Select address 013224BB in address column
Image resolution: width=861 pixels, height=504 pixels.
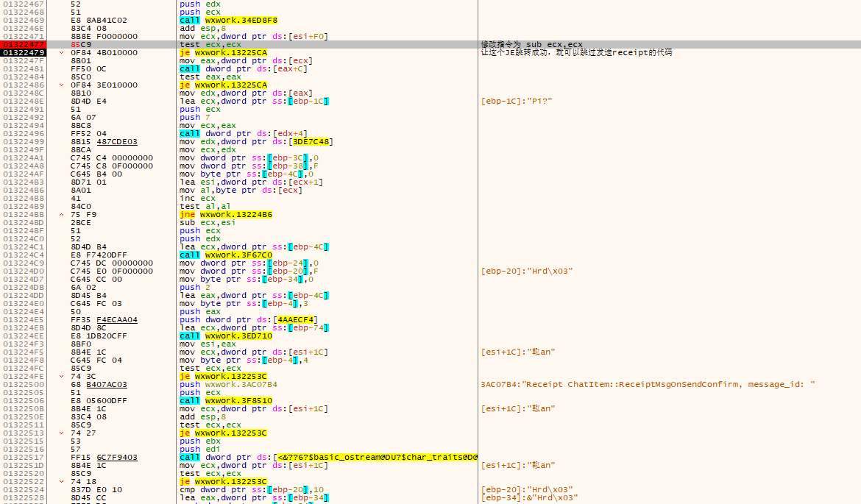(x=24, y=215)
